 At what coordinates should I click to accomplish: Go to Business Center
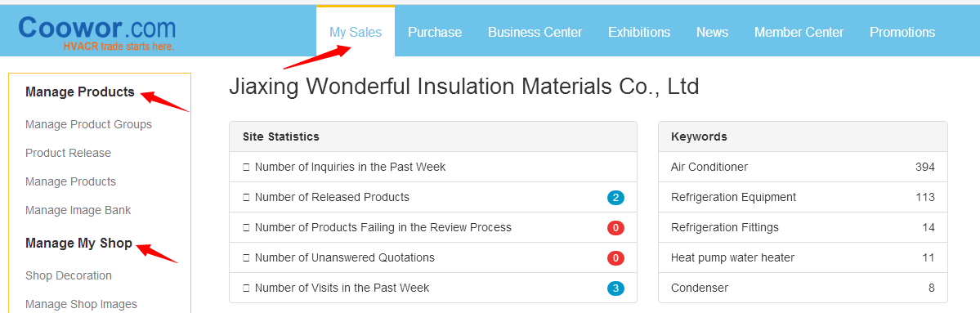[x=535, y=32]
